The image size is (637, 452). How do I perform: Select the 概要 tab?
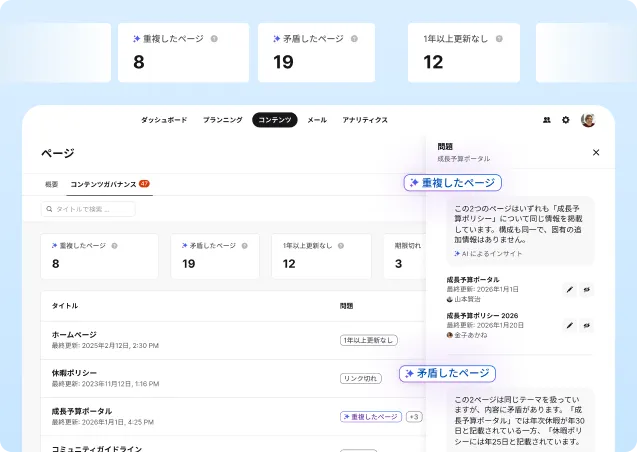click(x=52, y=184)
